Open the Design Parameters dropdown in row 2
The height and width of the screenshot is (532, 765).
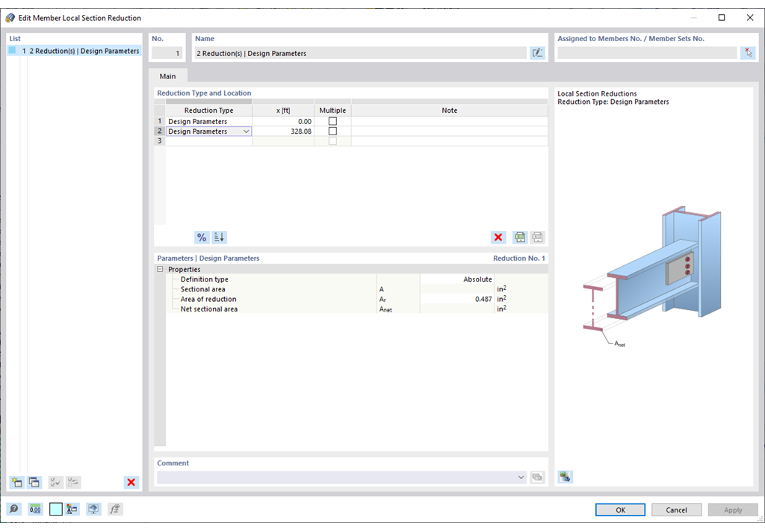[x=247, y=131]
